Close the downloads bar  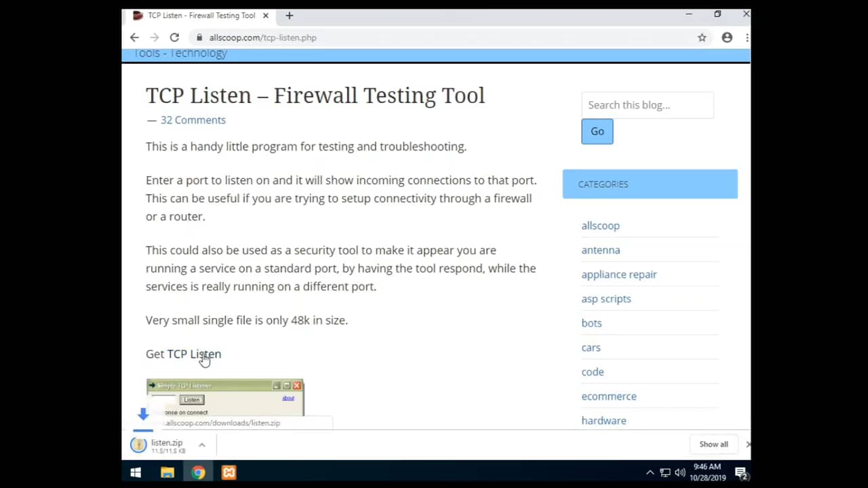[747, 445]
